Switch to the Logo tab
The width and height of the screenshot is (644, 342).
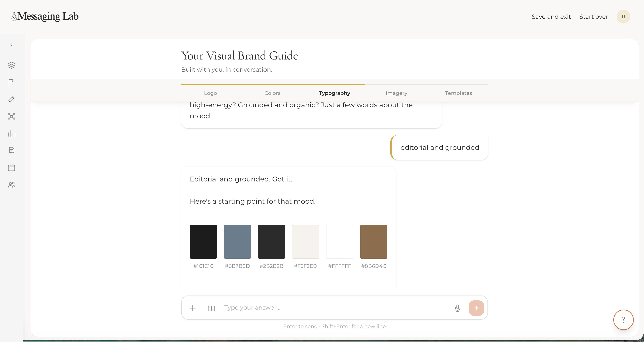(x=210, y=93)
